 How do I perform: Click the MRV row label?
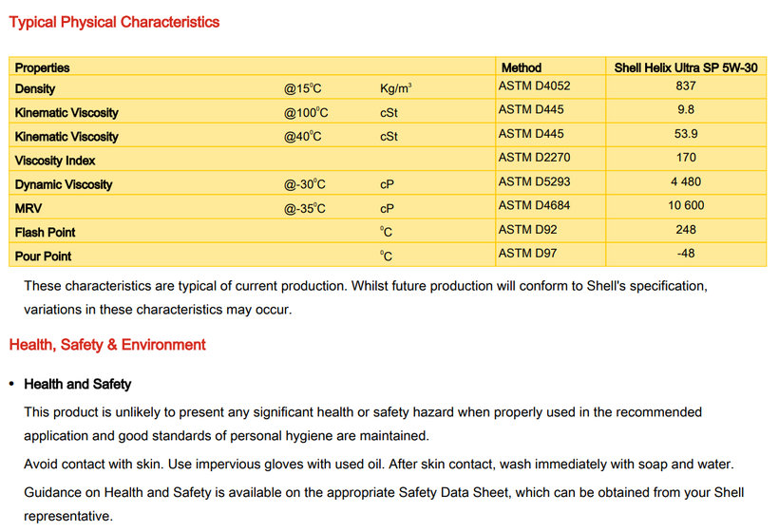28,208
